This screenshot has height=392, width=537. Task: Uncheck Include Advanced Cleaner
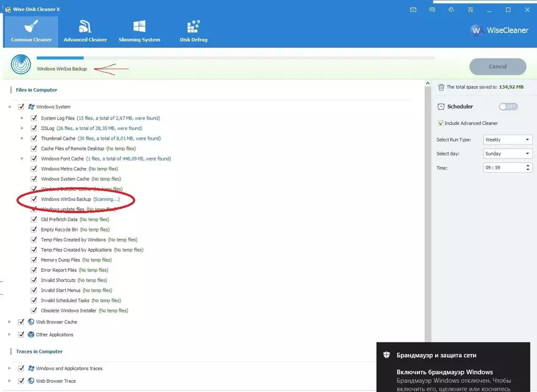pos(440,123)
